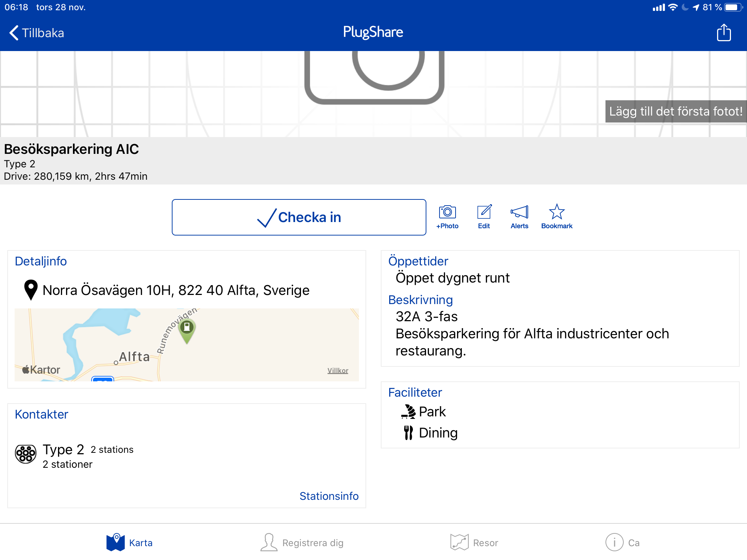Tap the PlugShare title logo
747x560 pixels.
coord(373,32)
